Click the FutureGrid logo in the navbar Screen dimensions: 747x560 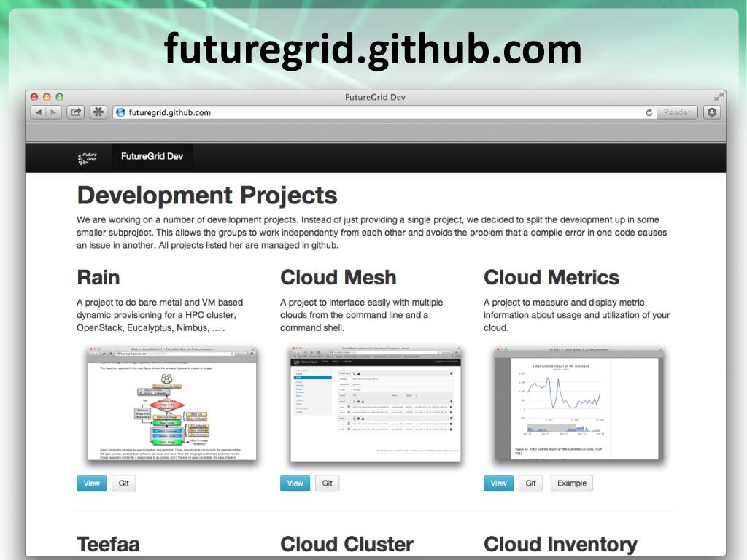[x=88, y=157]
